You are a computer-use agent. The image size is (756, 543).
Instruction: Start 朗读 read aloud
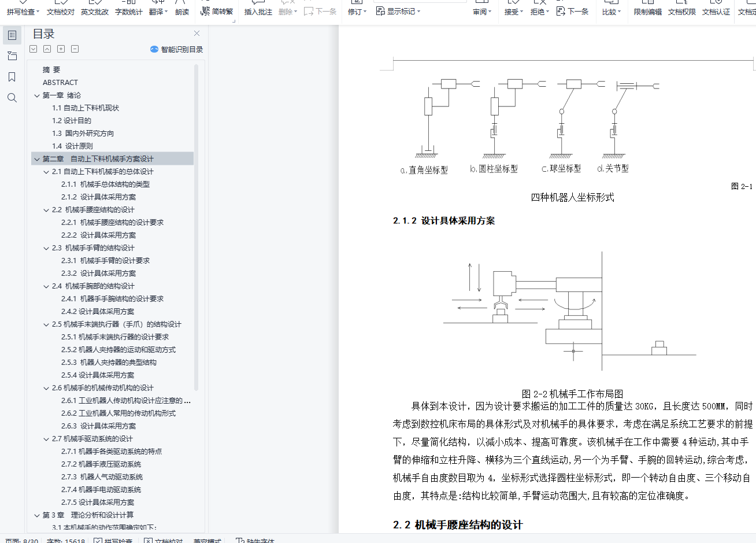(x=182, y=12)
